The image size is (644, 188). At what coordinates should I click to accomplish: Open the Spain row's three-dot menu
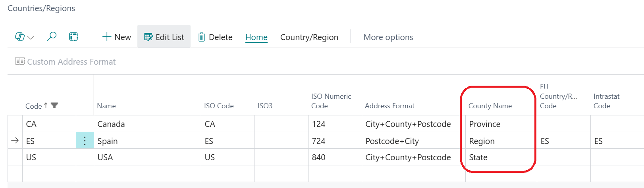point(85,141)
